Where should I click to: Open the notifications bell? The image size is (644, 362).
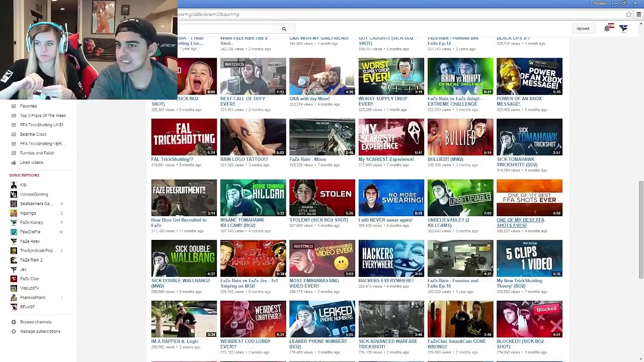[607, 28]
